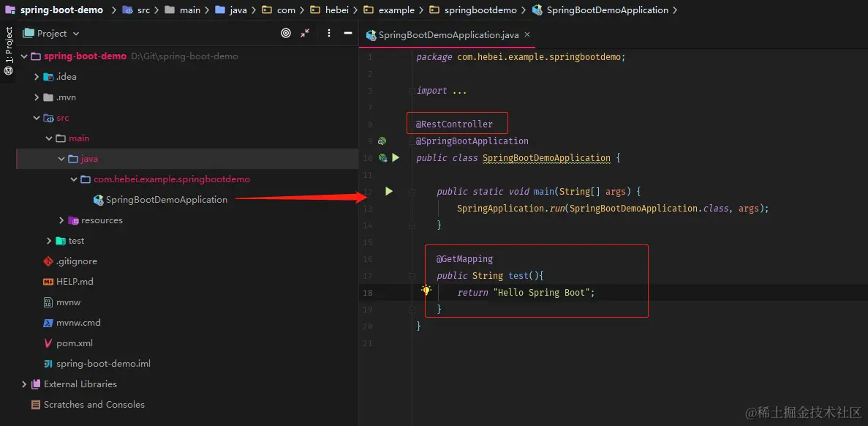Select the pom.xml file

[74, 343]
